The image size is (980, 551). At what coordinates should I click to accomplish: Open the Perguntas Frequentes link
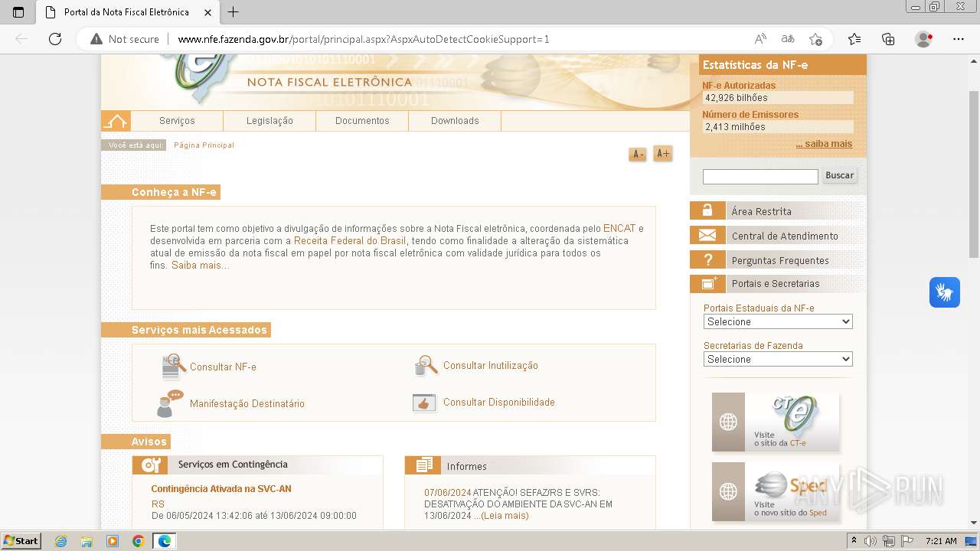[x=780, y=260]
